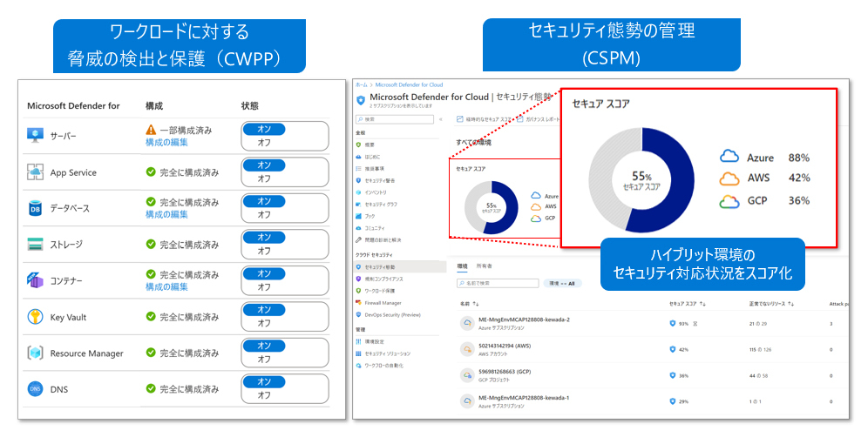The image size is (868, 444).
Task: Click the Database plan icon
Action: [35, 208]
